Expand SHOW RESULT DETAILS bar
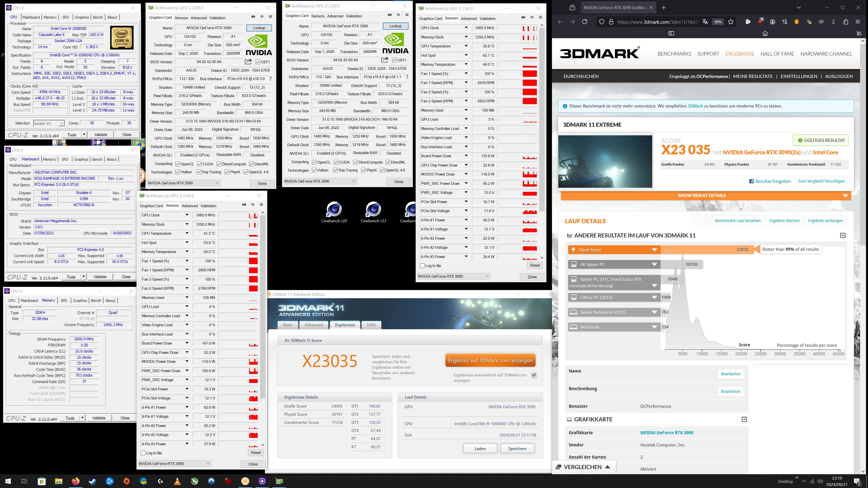868x488 pixels. tap(706, 196)
